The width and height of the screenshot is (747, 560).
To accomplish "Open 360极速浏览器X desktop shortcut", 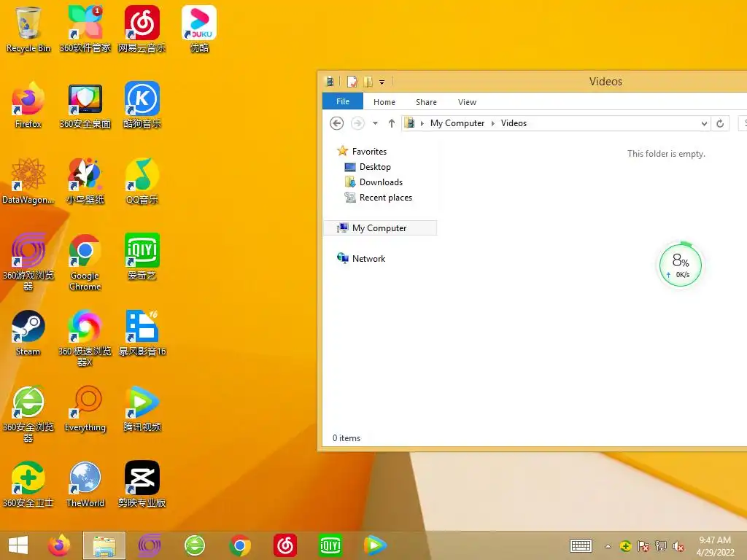I will pos(85,337).
